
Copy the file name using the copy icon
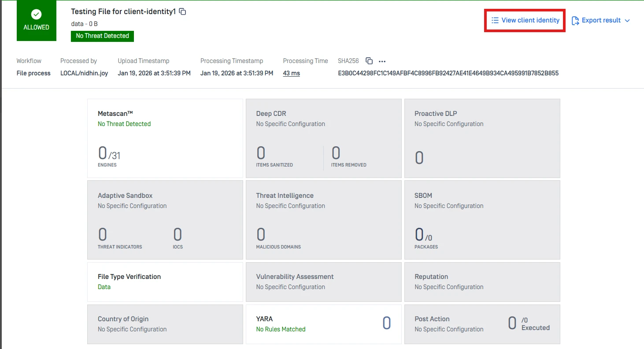(182, 12)
